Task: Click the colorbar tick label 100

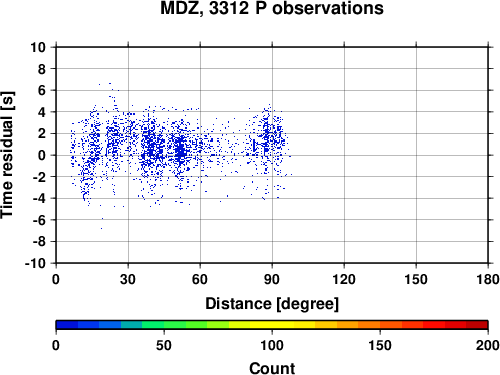Action: 272,345
